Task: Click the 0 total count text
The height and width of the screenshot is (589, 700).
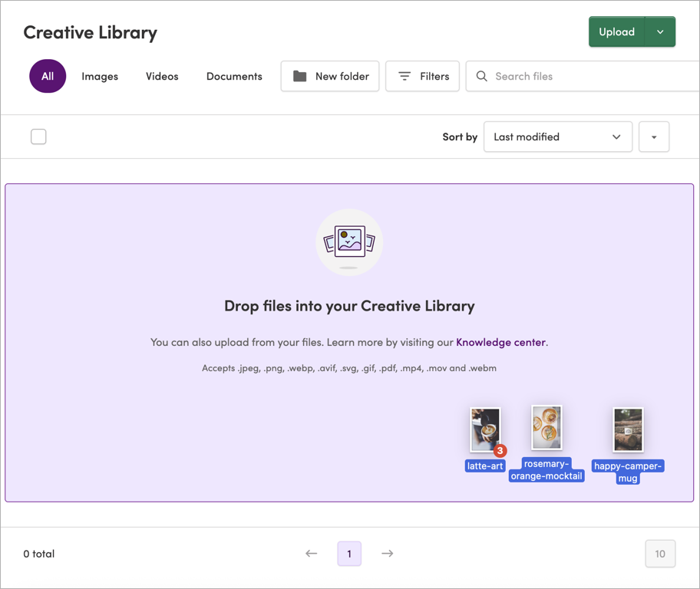Action: [39, 554]
